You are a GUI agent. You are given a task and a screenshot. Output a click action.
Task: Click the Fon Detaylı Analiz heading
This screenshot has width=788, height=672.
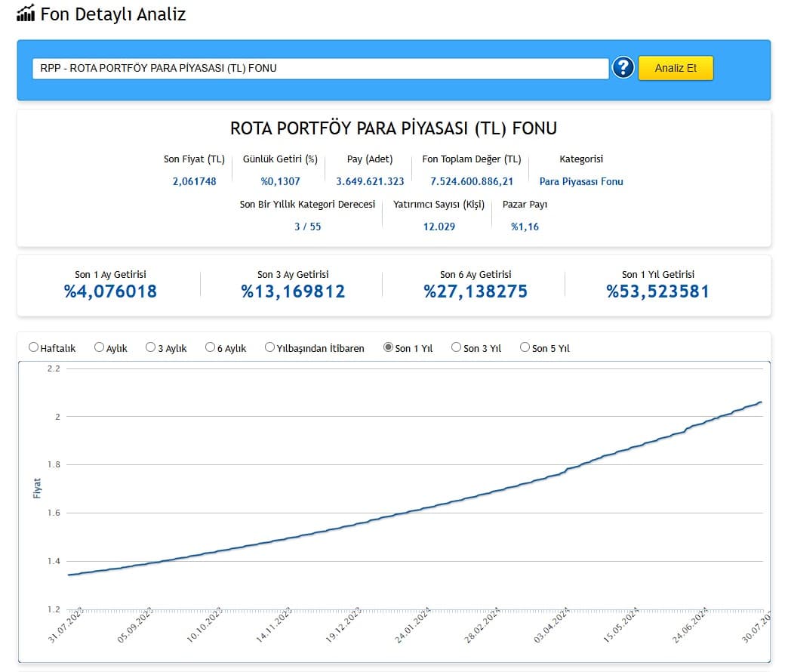pyautogui.click(x=113, y=14)
